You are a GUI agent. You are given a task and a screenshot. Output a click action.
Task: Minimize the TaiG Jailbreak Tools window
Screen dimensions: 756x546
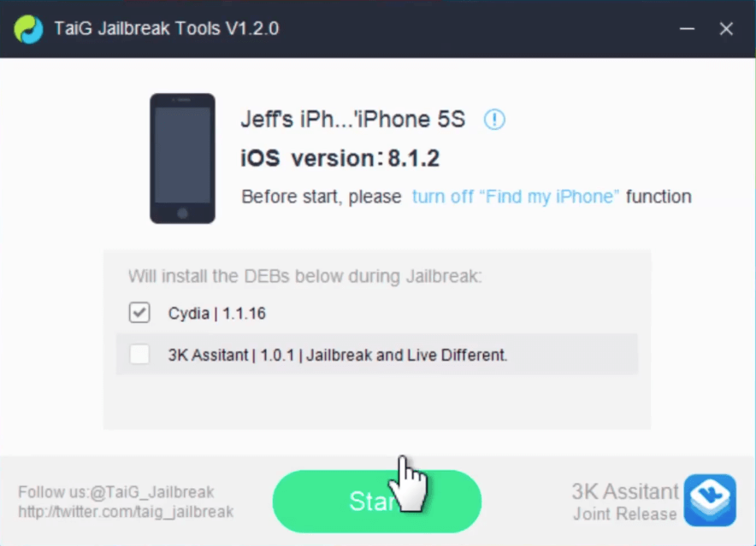pos(687,29)
